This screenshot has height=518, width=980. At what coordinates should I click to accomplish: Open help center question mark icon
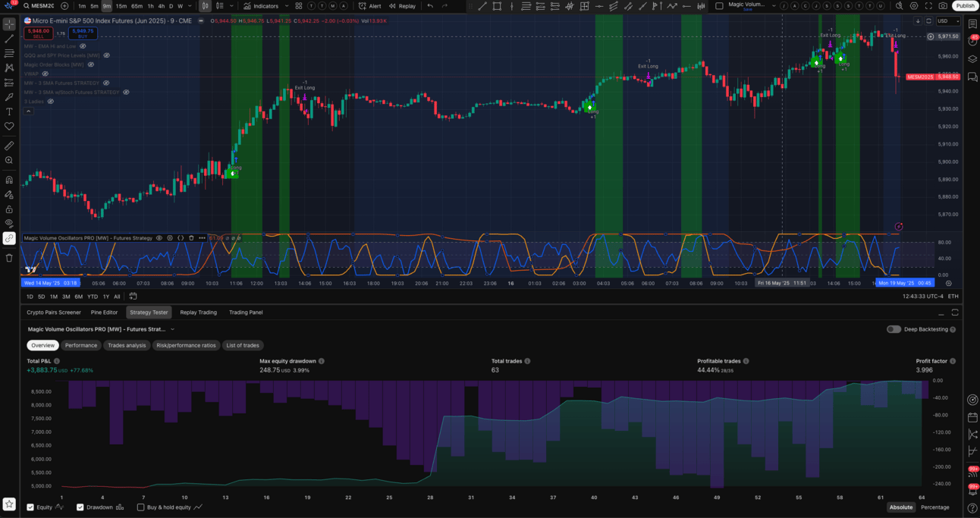tap(972, 507)
